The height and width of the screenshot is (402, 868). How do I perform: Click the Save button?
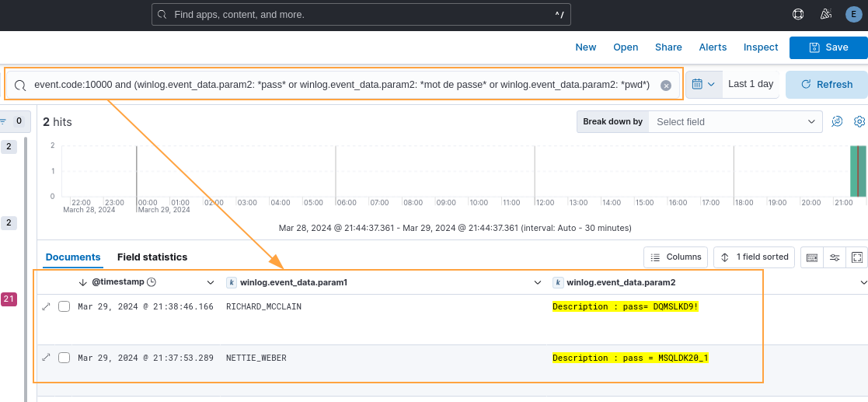(x=828, y=47)
